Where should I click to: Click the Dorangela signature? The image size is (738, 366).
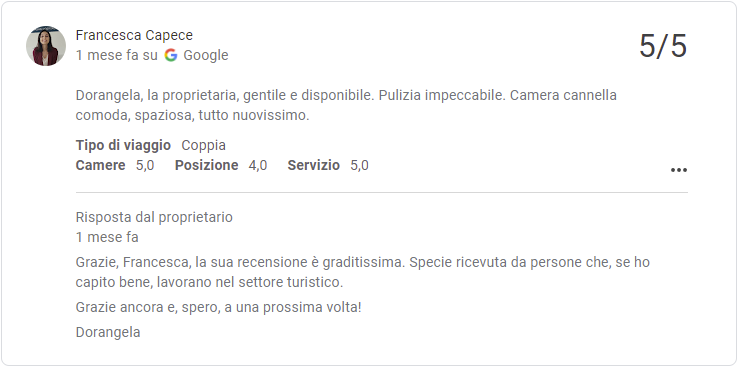108,333
